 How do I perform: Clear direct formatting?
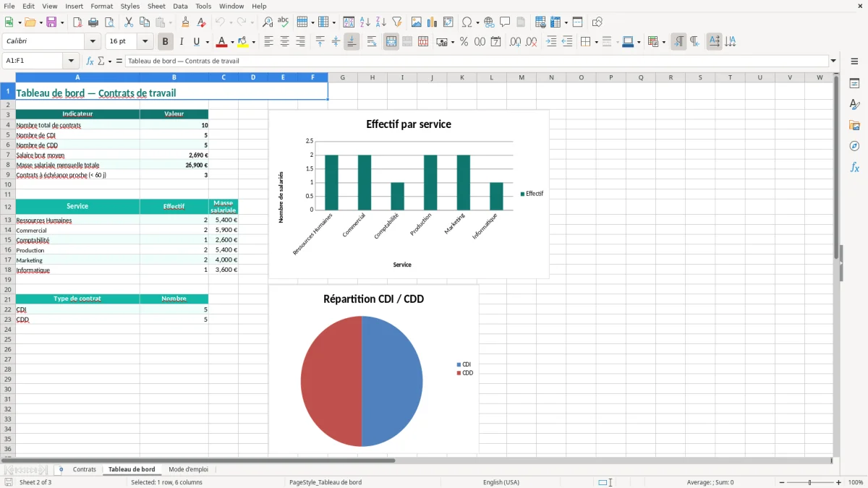pos(202,22)
